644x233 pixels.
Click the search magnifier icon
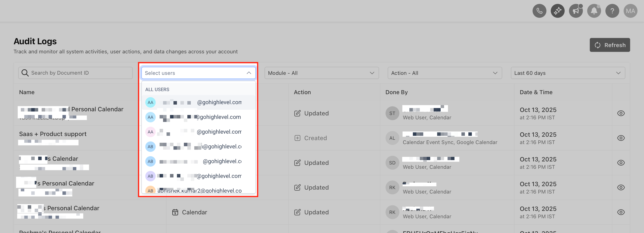pos(25,73)
